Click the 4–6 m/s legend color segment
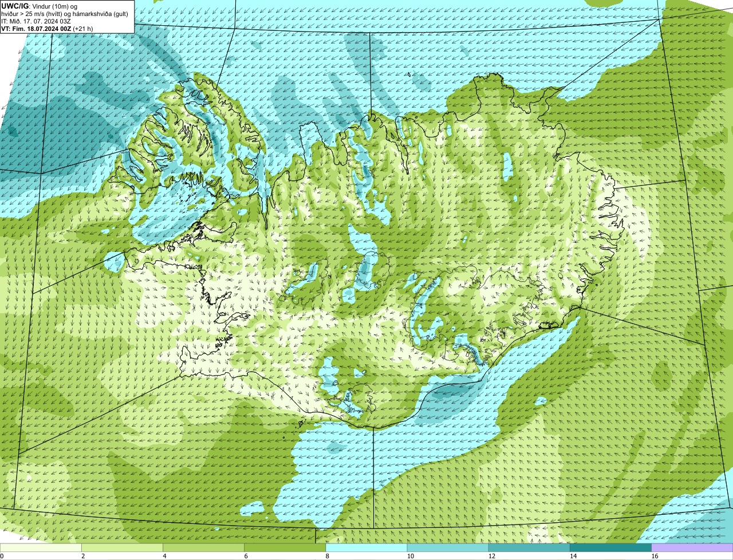The image size is (733, 560). point(204,548)
